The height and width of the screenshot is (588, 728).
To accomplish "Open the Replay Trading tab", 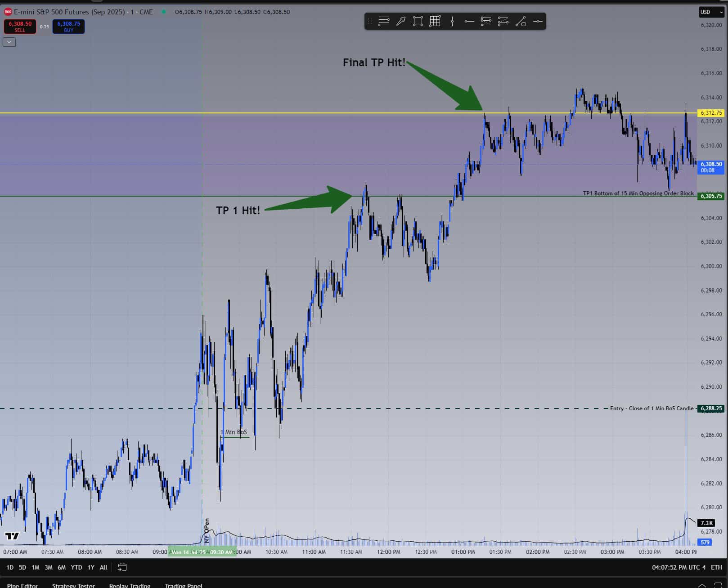I will coord(130,585).
